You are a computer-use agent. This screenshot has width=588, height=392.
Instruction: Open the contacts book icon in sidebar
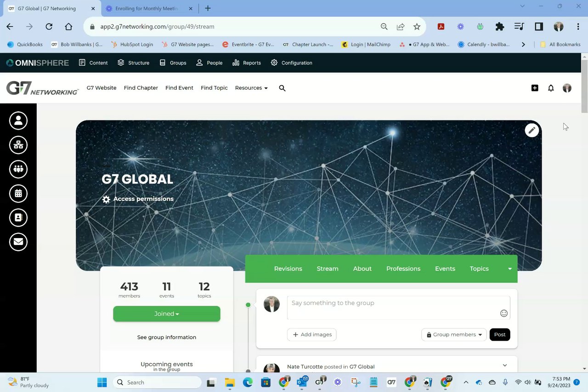coord(18,217)
